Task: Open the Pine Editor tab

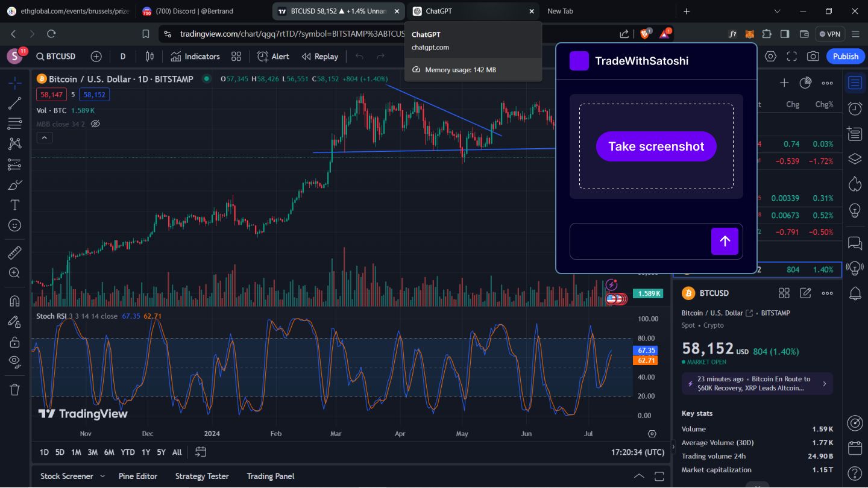Action: [138, 476]
